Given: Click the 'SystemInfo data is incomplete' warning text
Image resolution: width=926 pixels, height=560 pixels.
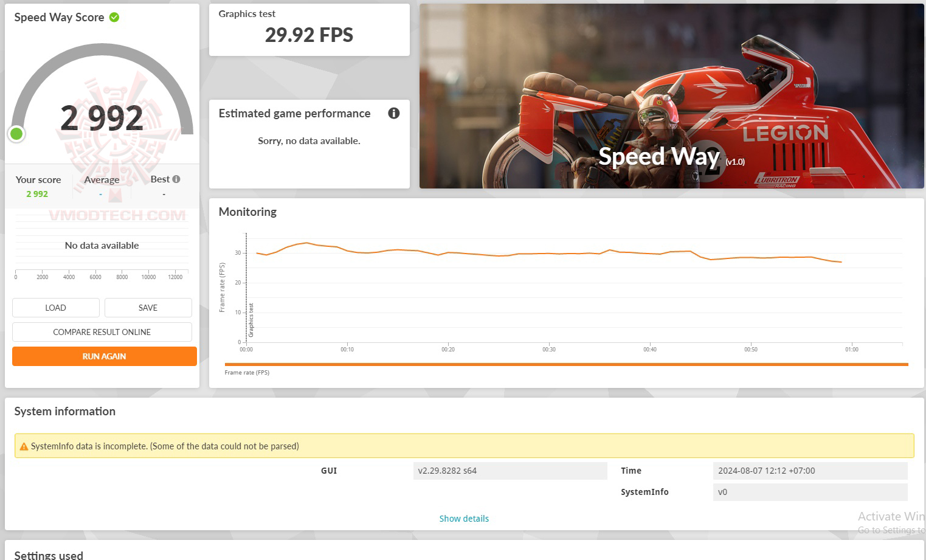Looking at the screenshot, I should [x=165, y=446].
